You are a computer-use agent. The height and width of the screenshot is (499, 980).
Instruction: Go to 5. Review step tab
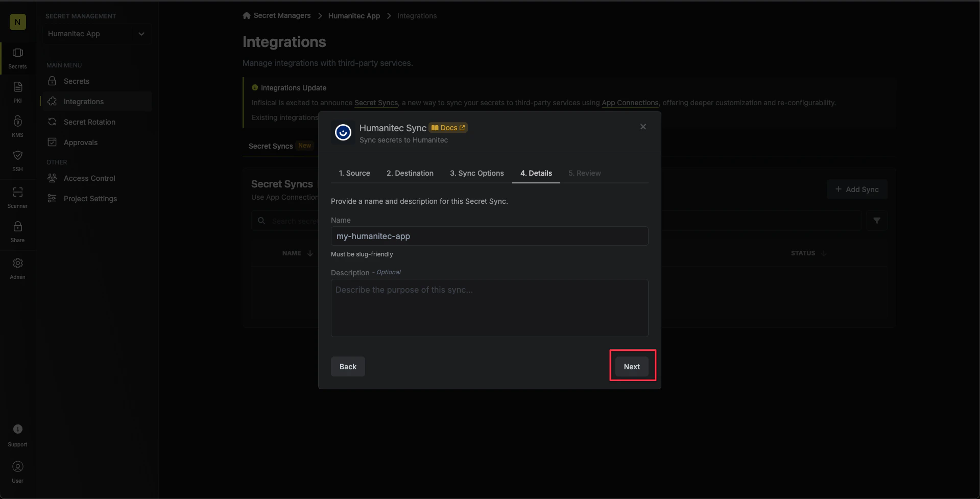pyautogui.click(x=585, y=173)
